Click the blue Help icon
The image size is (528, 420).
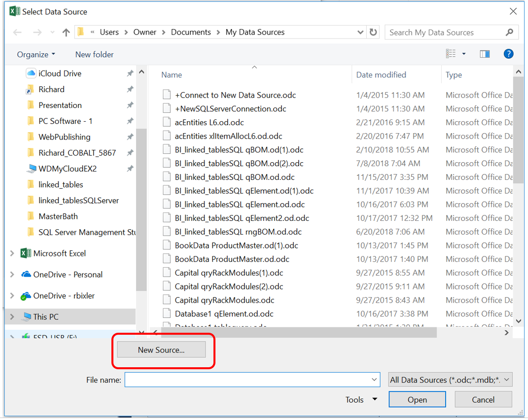coord(508,54)
